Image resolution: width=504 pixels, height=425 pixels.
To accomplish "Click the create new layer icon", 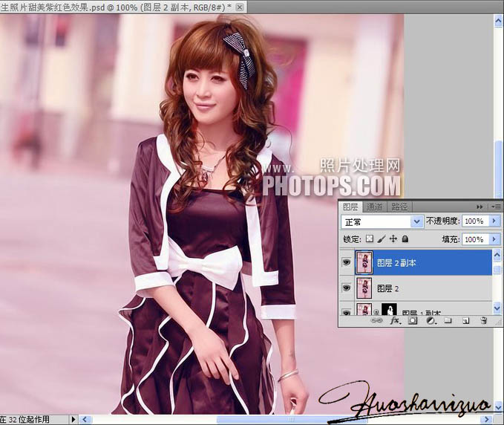I will pyautogui.click(x=465, y=321).
